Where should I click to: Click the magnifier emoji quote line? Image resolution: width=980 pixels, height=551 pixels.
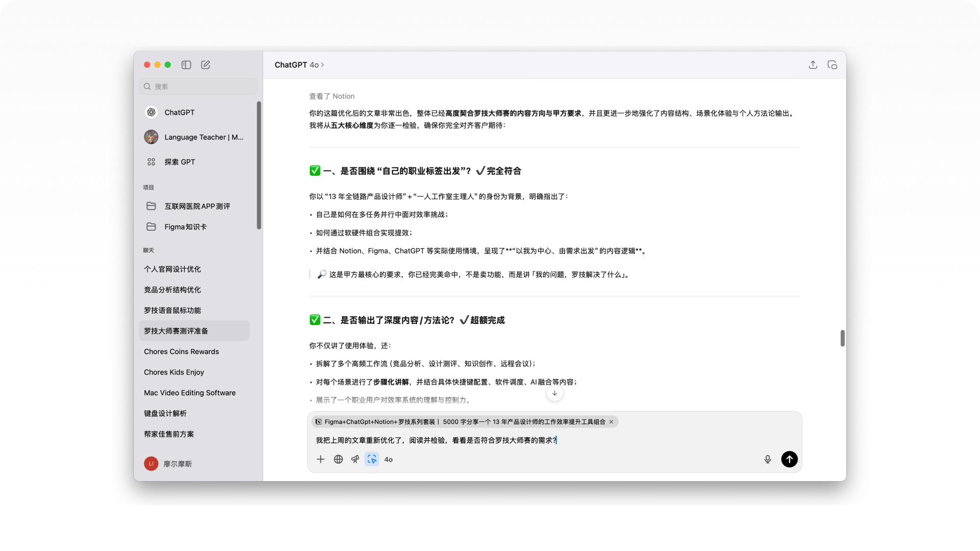point(474,274)
